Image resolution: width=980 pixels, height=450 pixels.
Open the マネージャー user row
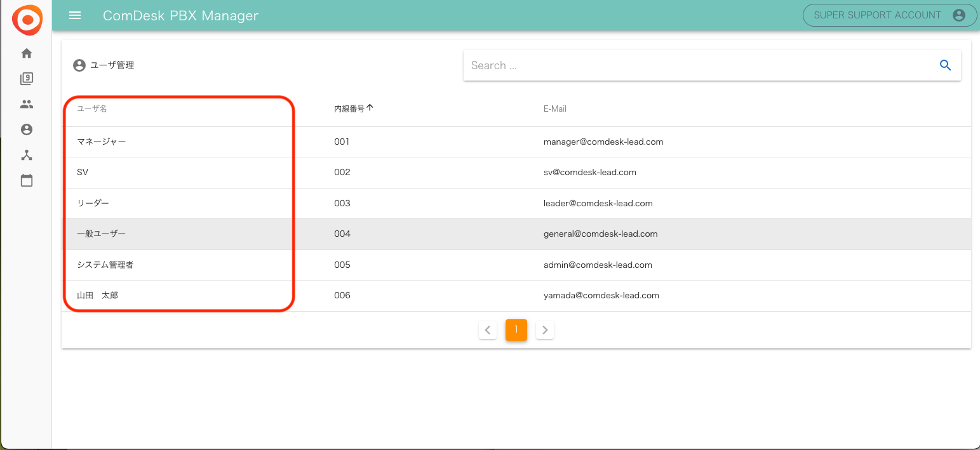102,142
